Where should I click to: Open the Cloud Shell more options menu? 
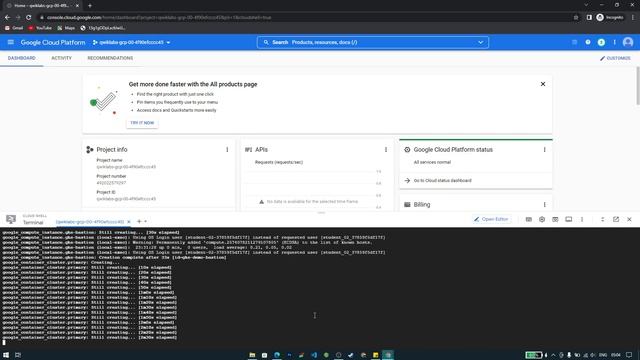582,219
